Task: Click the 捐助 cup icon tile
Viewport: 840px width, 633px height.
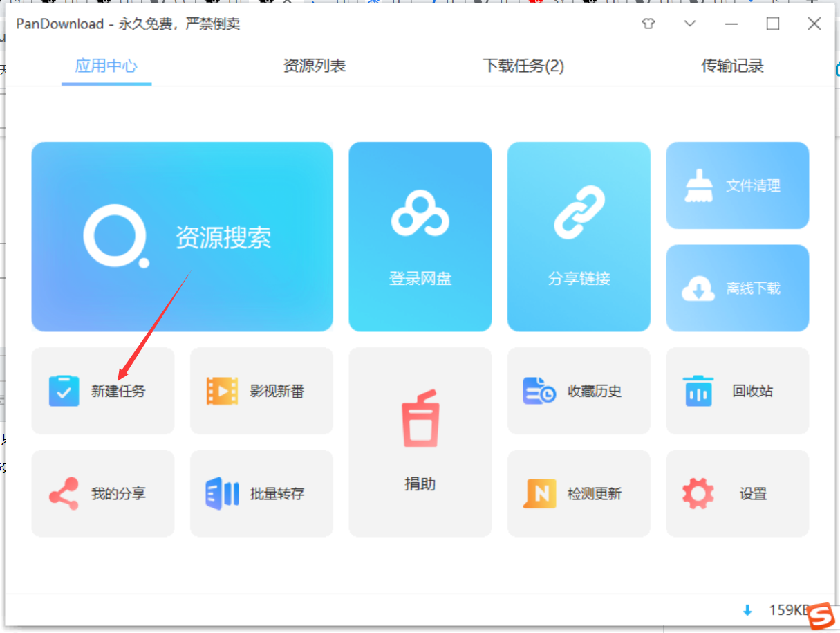Action: point(420,442)
